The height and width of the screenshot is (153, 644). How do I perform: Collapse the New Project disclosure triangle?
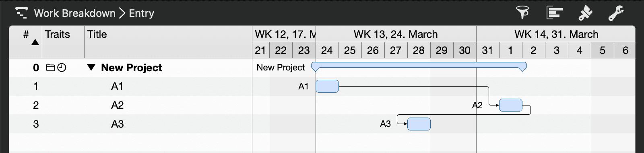[91, 68]
